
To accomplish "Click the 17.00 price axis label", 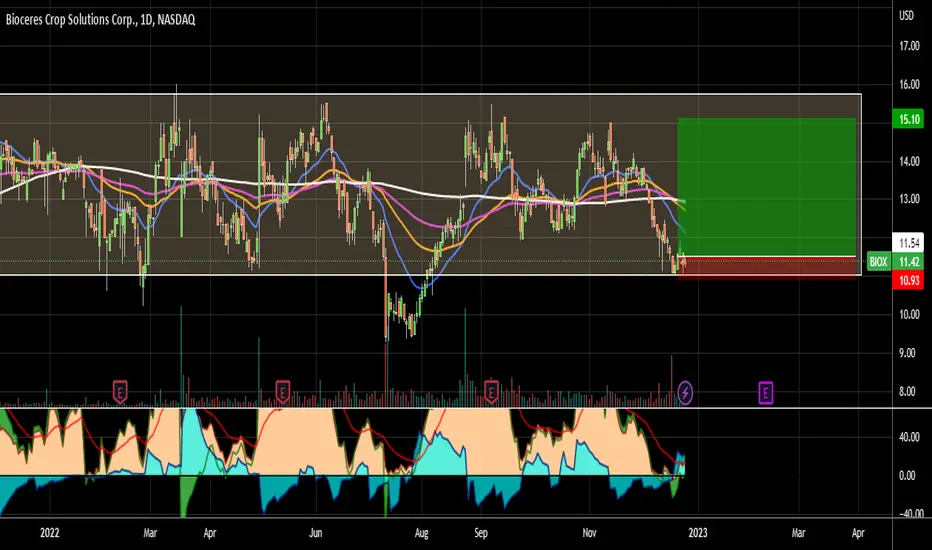I will (x=909, y=46).
